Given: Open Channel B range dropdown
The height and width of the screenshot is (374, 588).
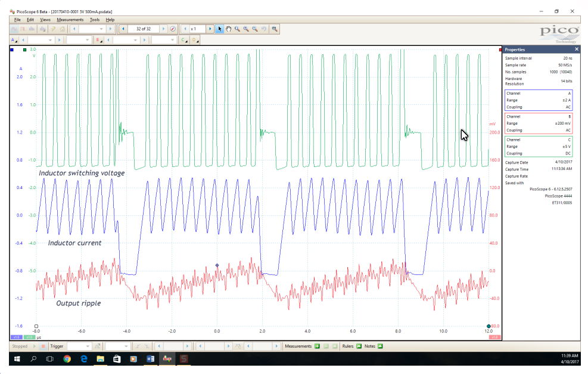Looking at the screenshot, I should point(126,40).
